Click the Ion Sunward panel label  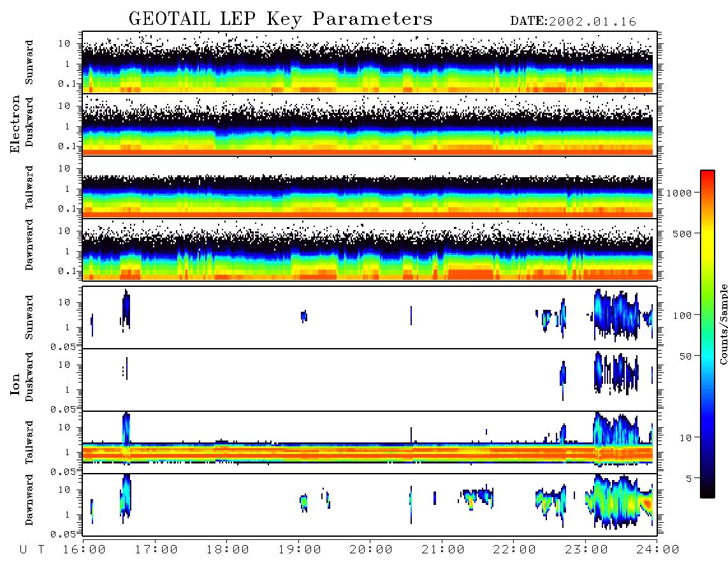(x=29, y=317)
